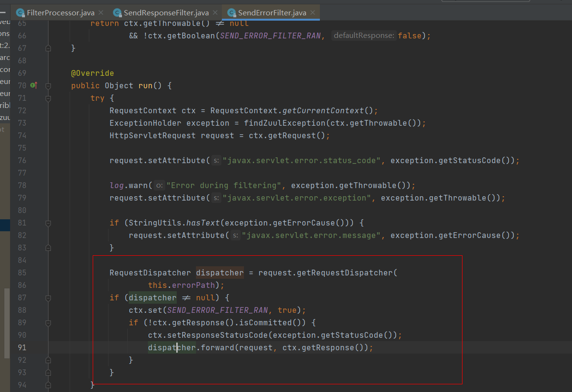572x392 pixels.
Task: Click line number 91 in the gutter
Action: pyautogui.click(x=22, y=347)
